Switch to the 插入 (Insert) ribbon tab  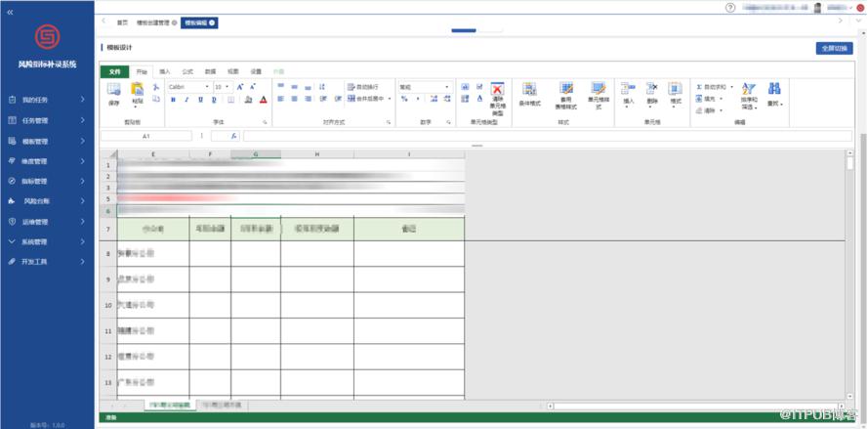(165, 71)
